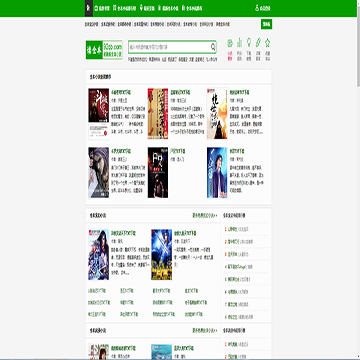
Task: Open the bar chart rankings icon
Action: coord(239,43)
